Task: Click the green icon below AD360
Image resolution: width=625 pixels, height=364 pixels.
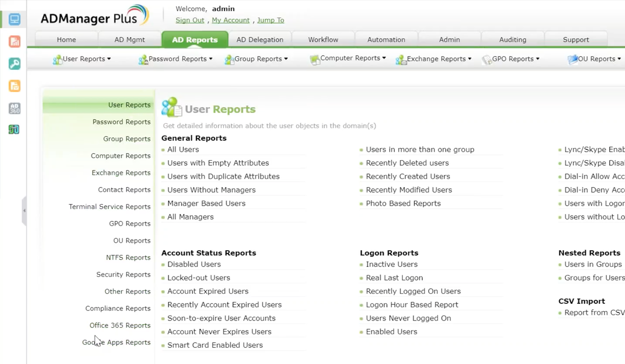Action: [14, 129]
